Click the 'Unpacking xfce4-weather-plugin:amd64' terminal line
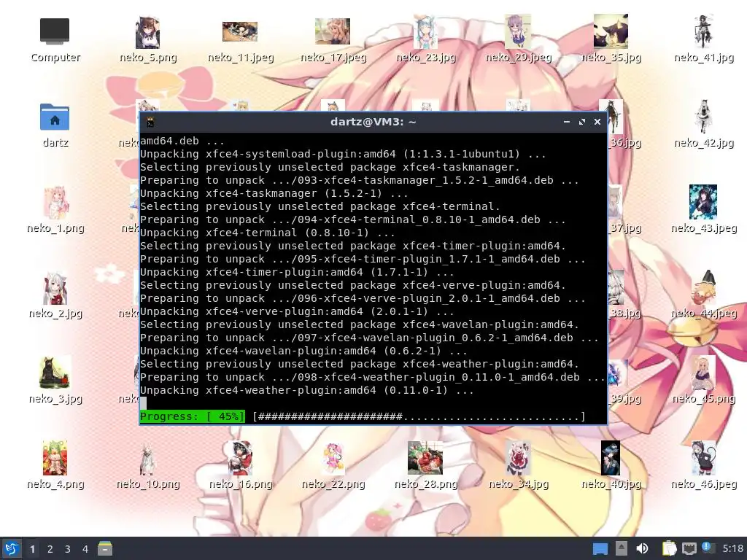This screenshot has height=560, width=747. tap(307, 391)
